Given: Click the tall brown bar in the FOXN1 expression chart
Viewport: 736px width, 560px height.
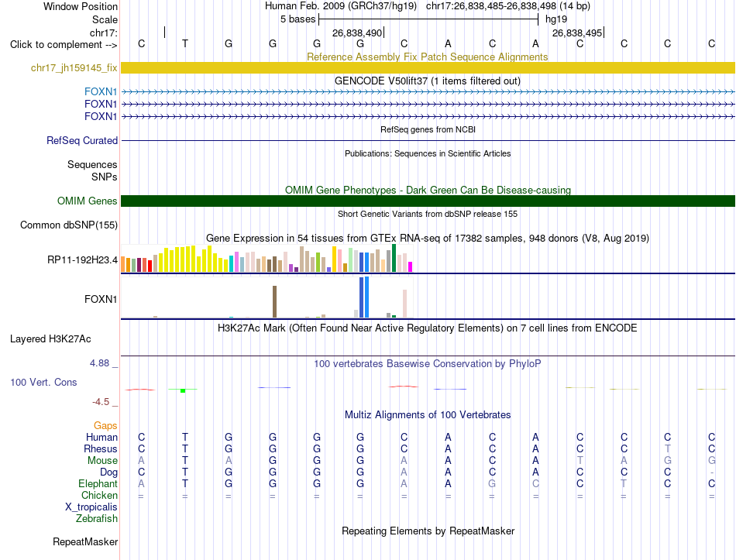Looking at the screenshot, I should pos(274,302).
